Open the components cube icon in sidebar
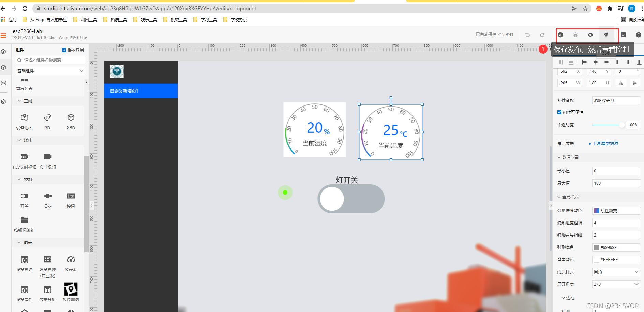 [4, 67]
